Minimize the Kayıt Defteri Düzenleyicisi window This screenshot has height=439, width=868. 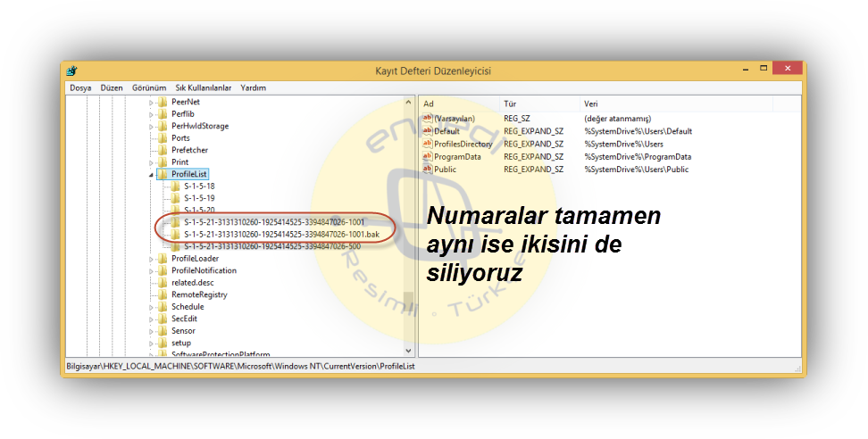(745, 69)
